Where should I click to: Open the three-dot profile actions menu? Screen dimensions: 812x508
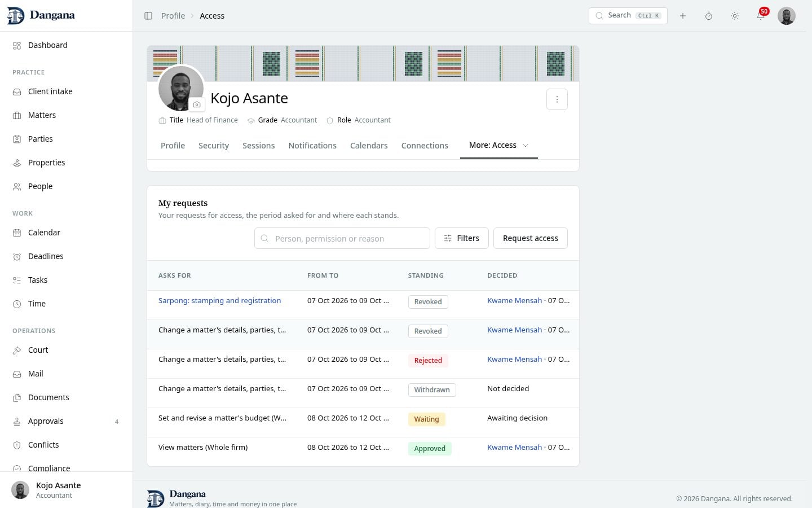557,99
